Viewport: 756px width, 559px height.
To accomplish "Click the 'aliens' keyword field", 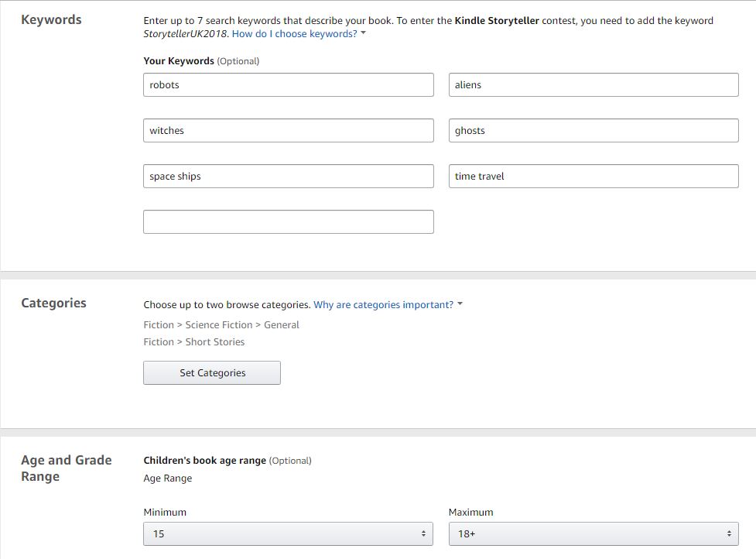I will pyautogui.click(x=594, y=85).
